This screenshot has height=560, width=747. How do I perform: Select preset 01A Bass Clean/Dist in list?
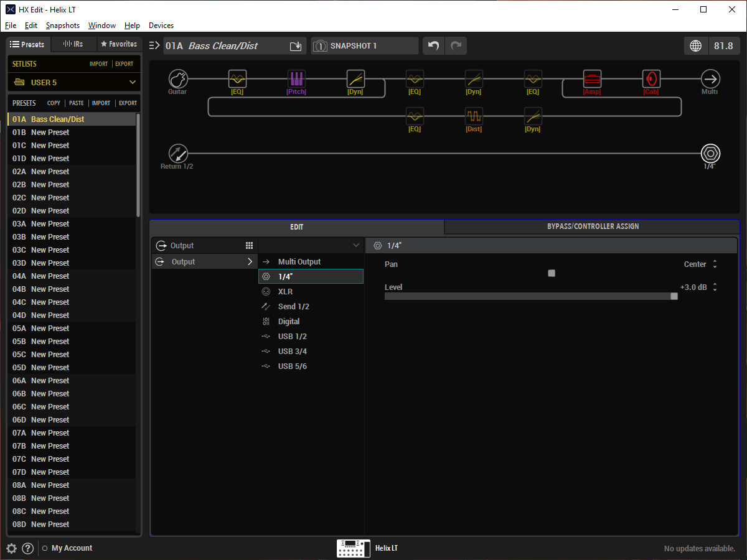pyautogui.click(x=72, y=119)
